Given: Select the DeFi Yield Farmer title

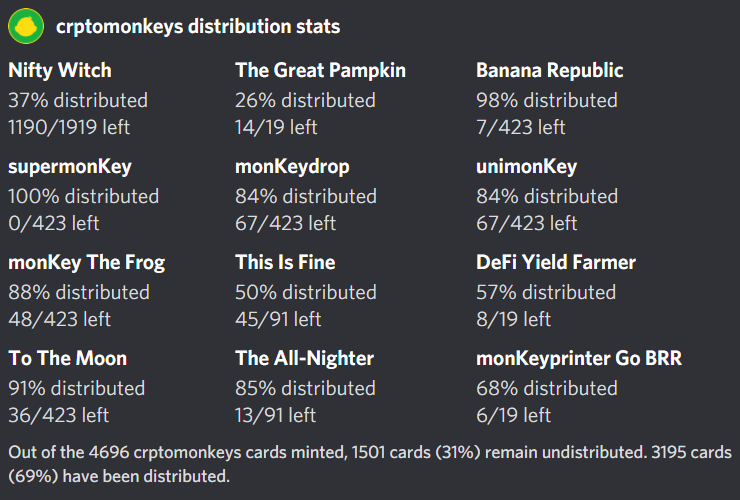Looking at the screenshot, I should point(556,262).
